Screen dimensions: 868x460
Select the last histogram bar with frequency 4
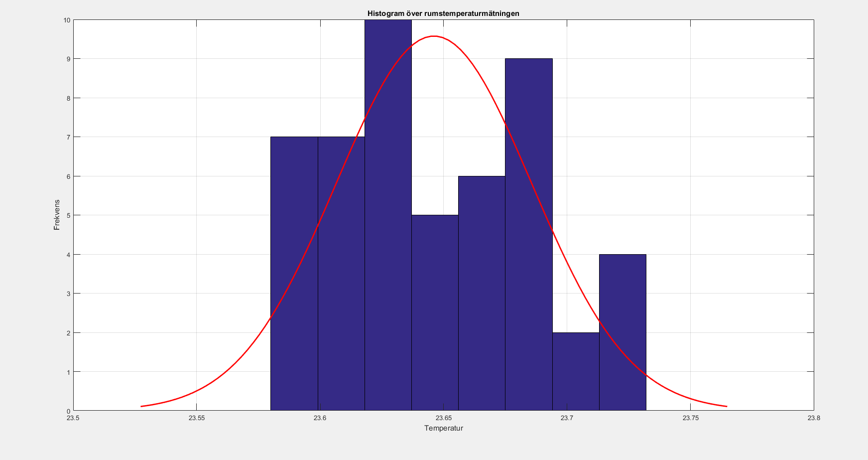[622, 332]
